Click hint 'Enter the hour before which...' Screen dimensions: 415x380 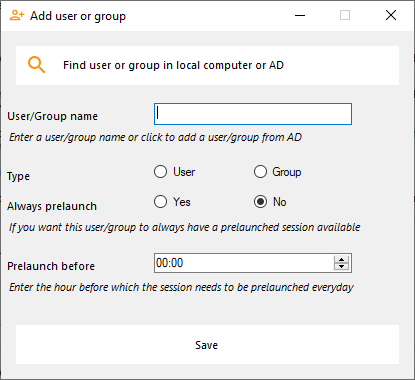181,287
